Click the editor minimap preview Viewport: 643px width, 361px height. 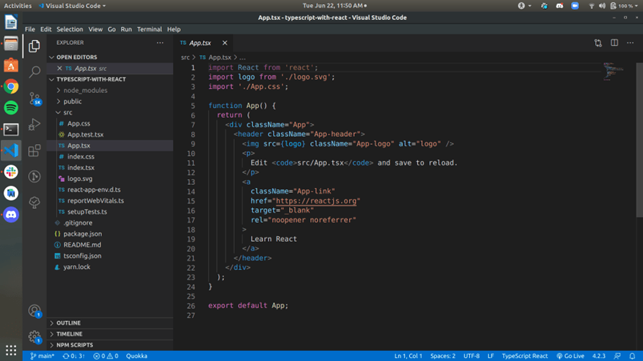[613, 72]
